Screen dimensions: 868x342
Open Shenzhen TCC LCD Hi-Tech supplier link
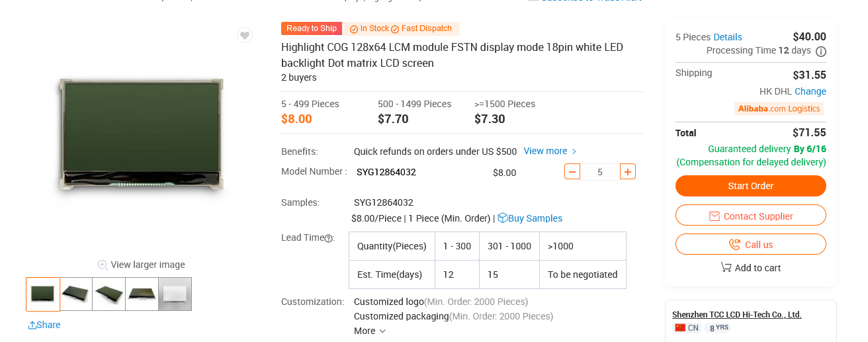tap(737, 314)
